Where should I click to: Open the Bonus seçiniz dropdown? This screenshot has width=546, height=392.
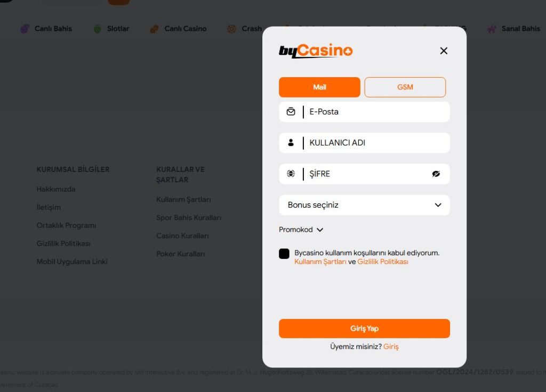(364, 205)
